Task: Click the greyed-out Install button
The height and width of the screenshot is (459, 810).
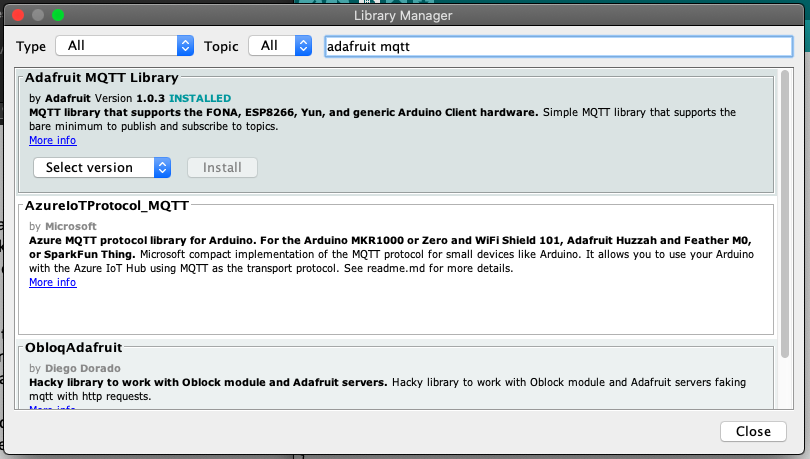Action: pos(222,167)
